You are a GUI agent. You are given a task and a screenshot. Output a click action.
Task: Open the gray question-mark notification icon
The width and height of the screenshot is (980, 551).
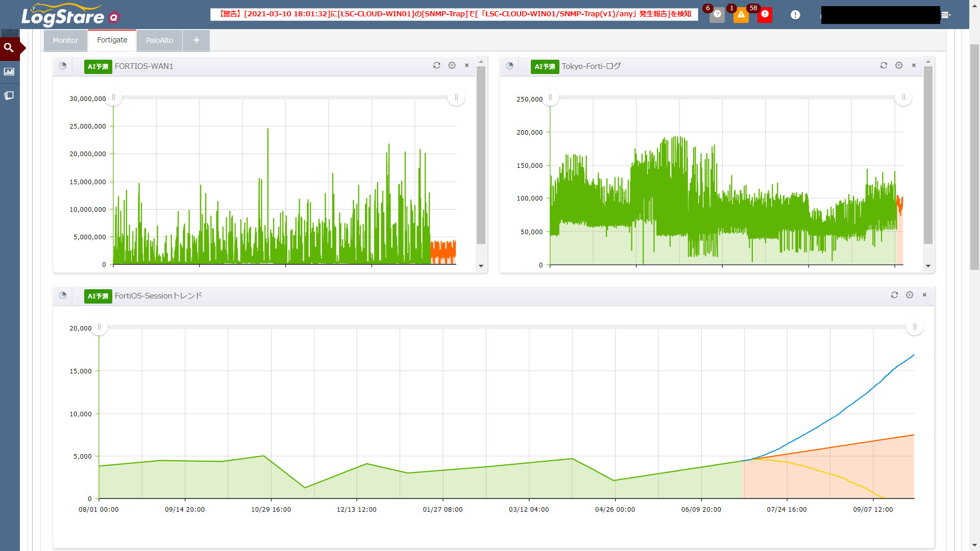tap(717, 15)
